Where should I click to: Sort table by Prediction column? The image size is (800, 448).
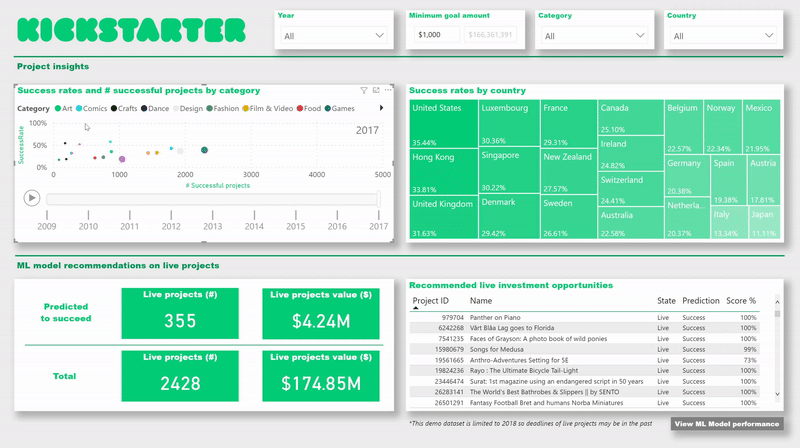701,301
